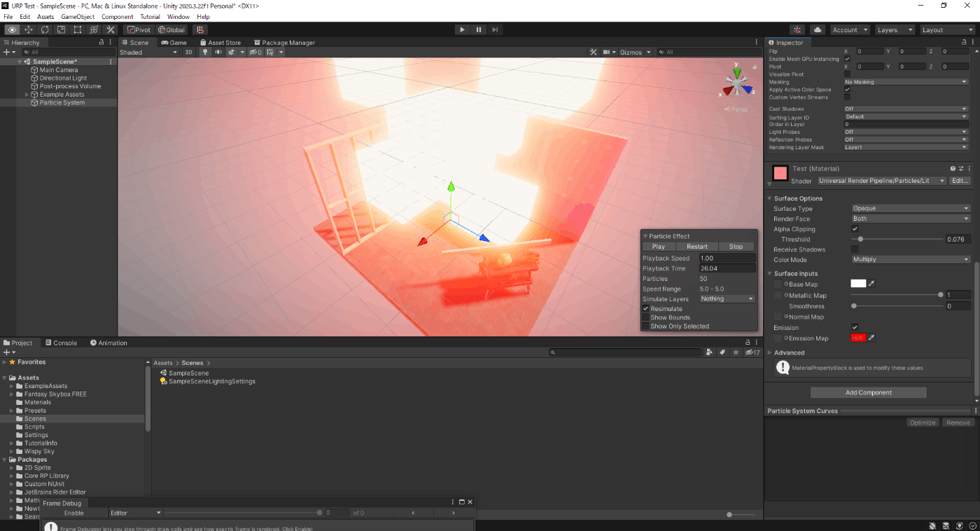Click Restart in Particle Effect panel

697,247
